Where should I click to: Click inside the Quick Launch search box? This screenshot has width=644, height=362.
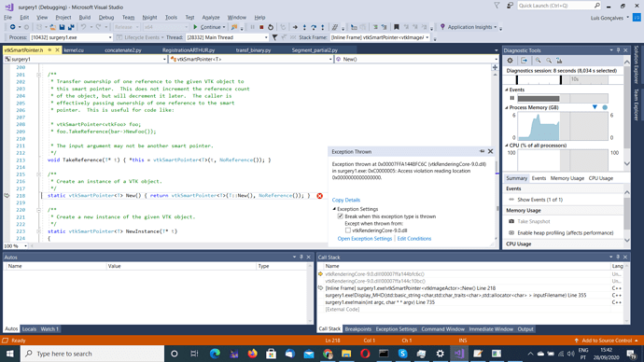pyautogui.click(x=555, y=6)
